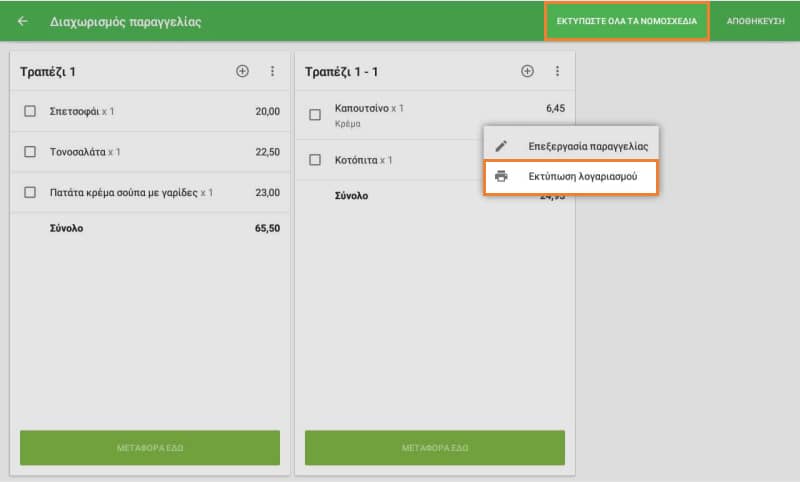Choose Επεξεργασία παραγγελίας from the menu
The width and height of the screenshot is (800, 482).
point(588,146)
